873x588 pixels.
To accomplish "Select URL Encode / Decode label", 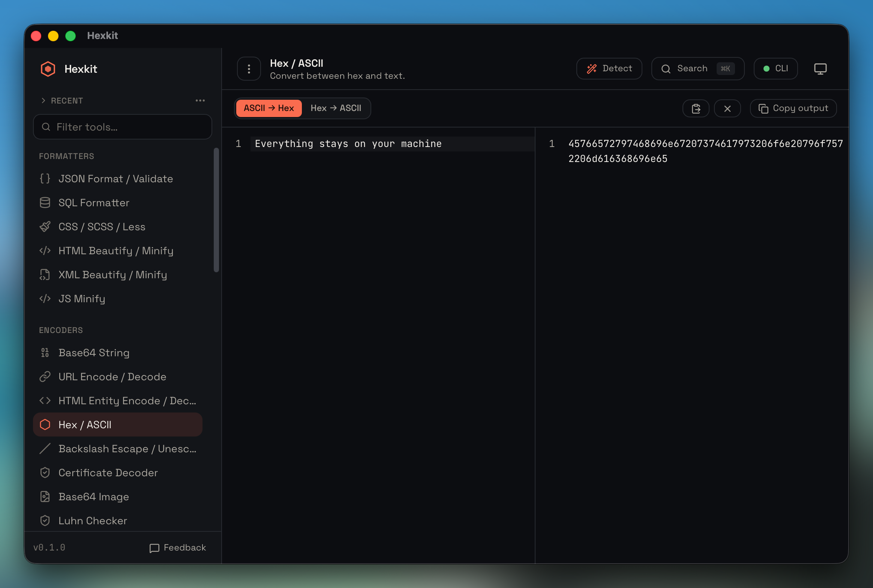I will 112,377.
